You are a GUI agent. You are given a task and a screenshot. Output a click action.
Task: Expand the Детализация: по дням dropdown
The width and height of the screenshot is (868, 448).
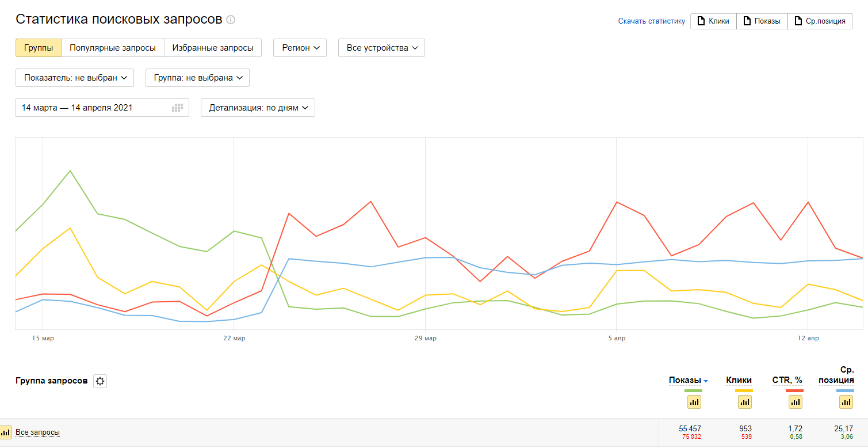258,108
